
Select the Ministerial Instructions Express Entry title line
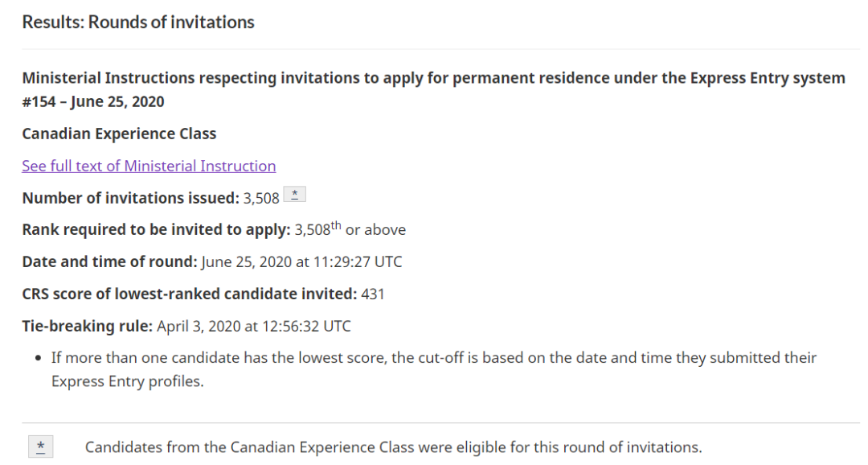[433, 78]
